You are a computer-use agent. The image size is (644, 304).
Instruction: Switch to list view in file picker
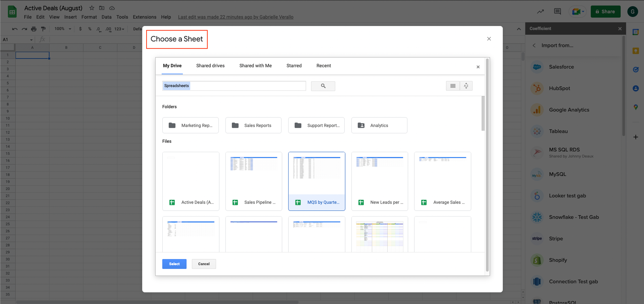point(453,86)
